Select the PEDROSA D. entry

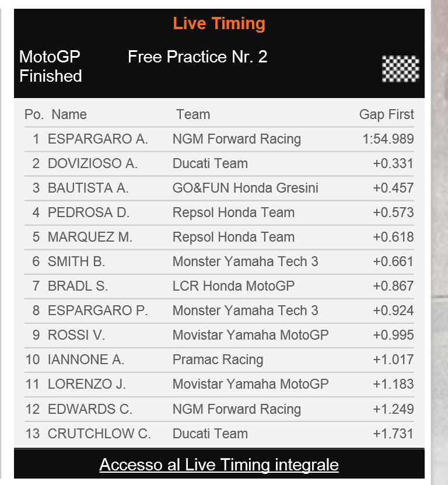(88, 212)
